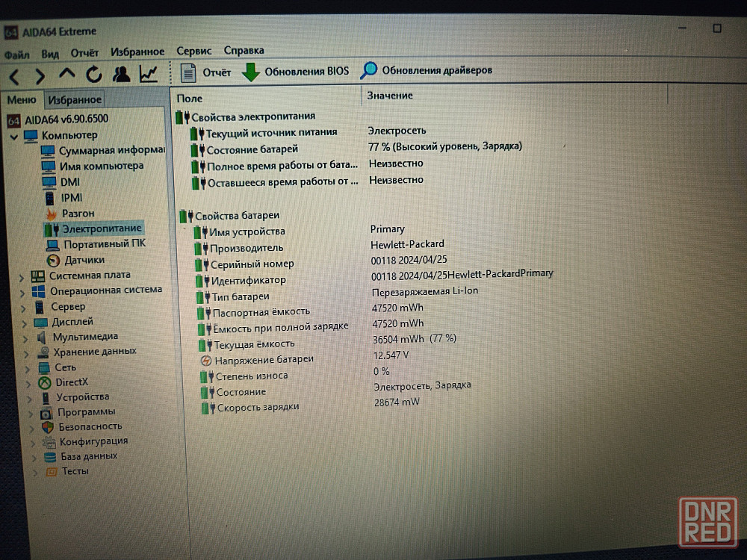Switch to the Избранное tab
Screen dimensions: 747x560
pyautogui.click(x=74, y=99)
